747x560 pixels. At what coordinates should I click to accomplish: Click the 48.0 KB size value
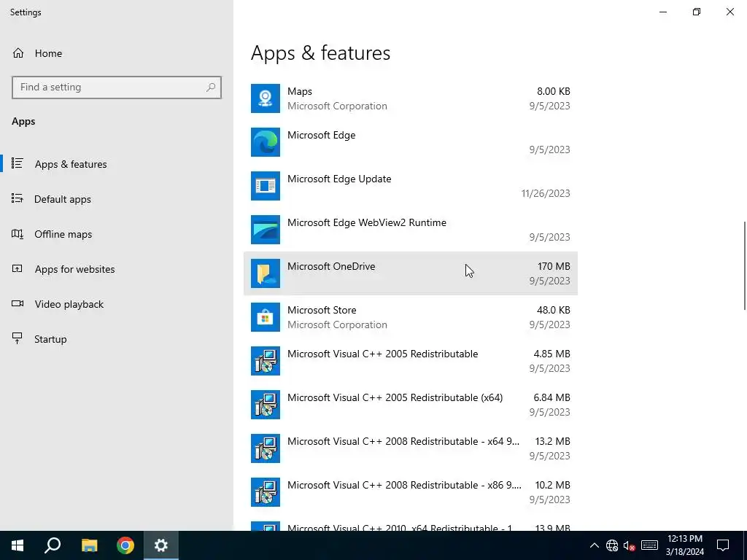click(553, 310)
